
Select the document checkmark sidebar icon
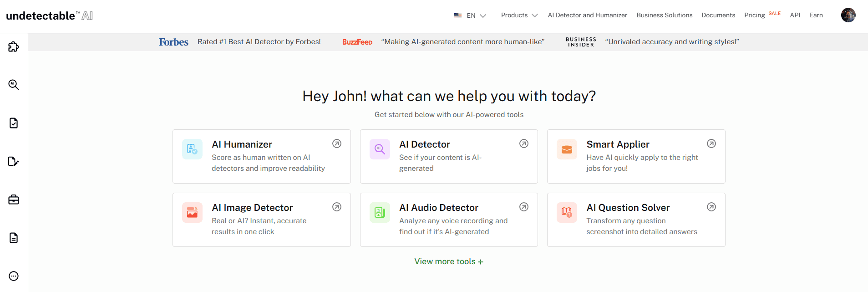14,123
